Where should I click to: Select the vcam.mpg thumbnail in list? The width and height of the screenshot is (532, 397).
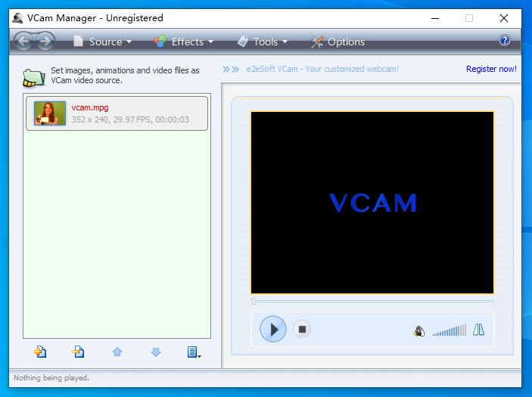[50, 113]
